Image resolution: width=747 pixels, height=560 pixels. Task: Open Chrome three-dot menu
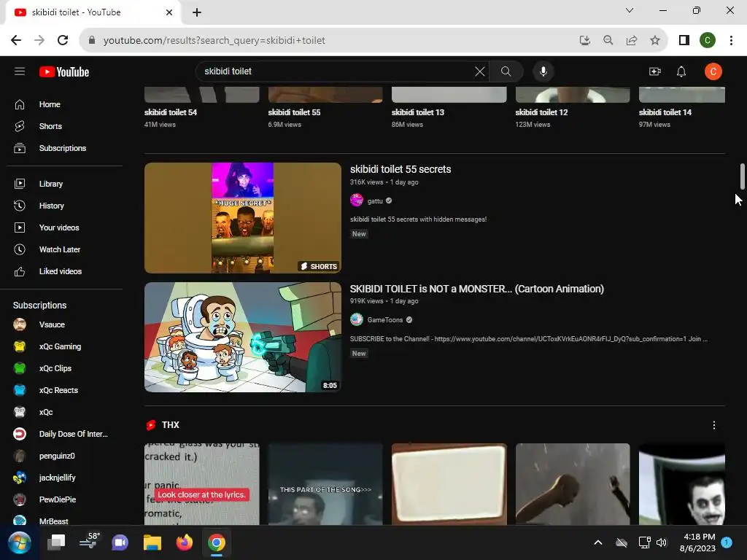coord(731,41)
